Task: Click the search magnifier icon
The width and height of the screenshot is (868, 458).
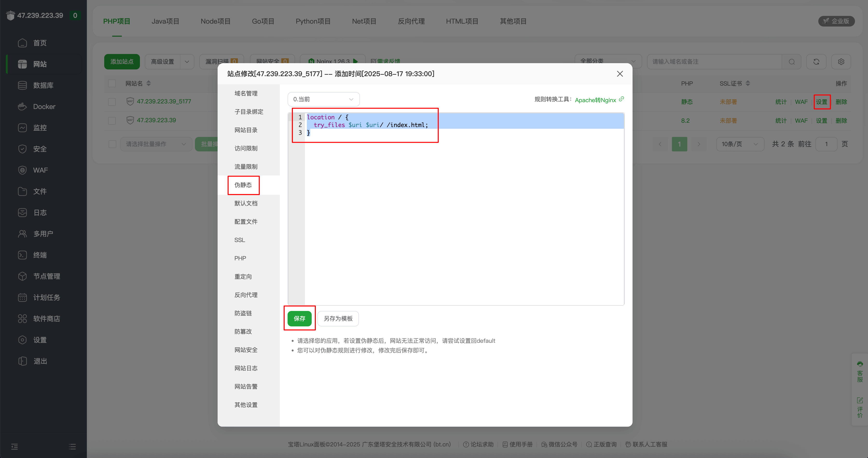Action: point(792,62)
